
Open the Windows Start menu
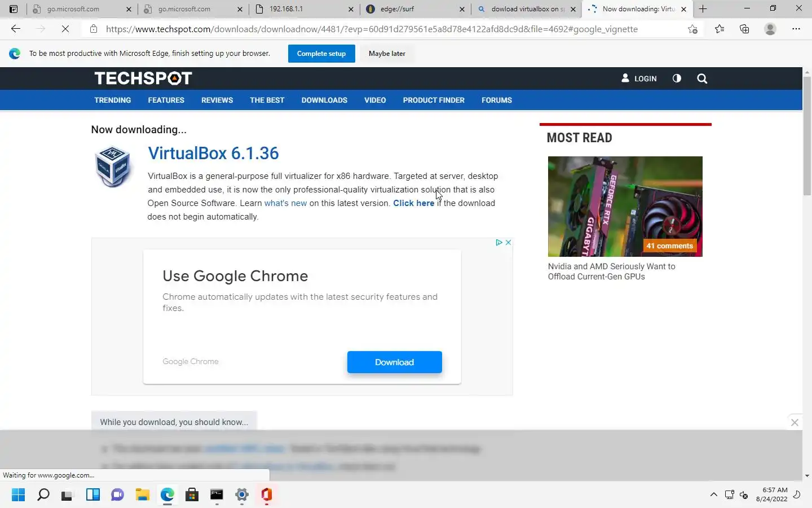[18, 495]
